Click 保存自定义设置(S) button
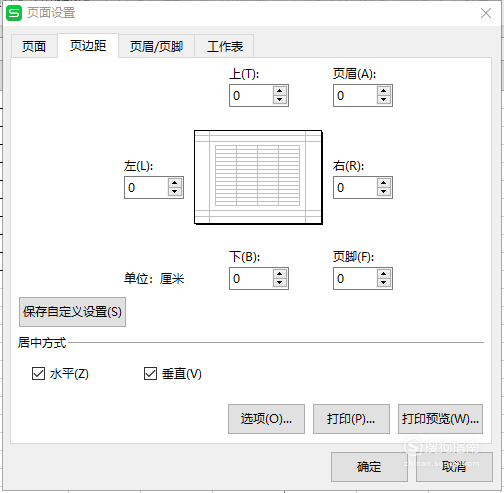The width and height of the screenshot is (504, 493). 72,312
